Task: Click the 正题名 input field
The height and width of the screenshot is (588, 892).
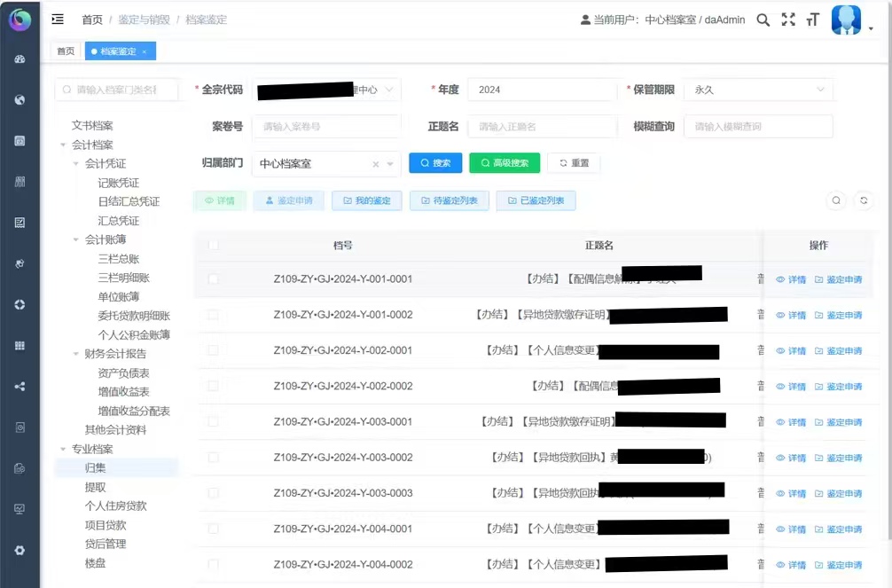Action: [x=542, y=127]
